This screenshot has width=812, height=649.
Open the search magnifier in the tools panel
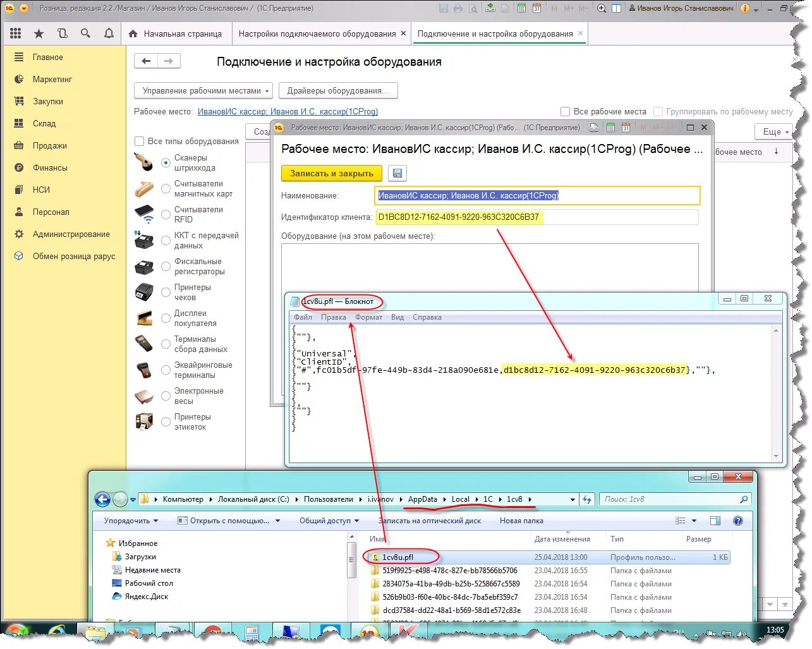[85, 33]
